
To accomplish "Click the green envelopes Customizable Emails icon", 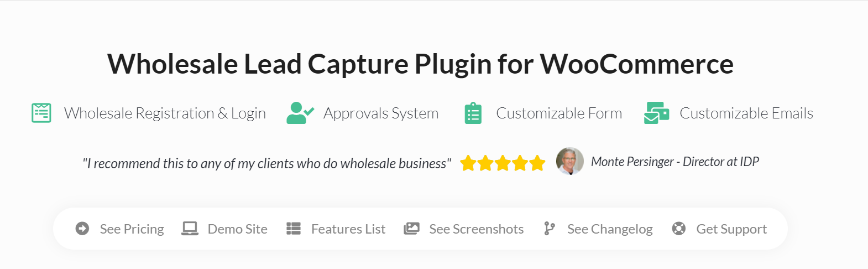I will 657,113.
